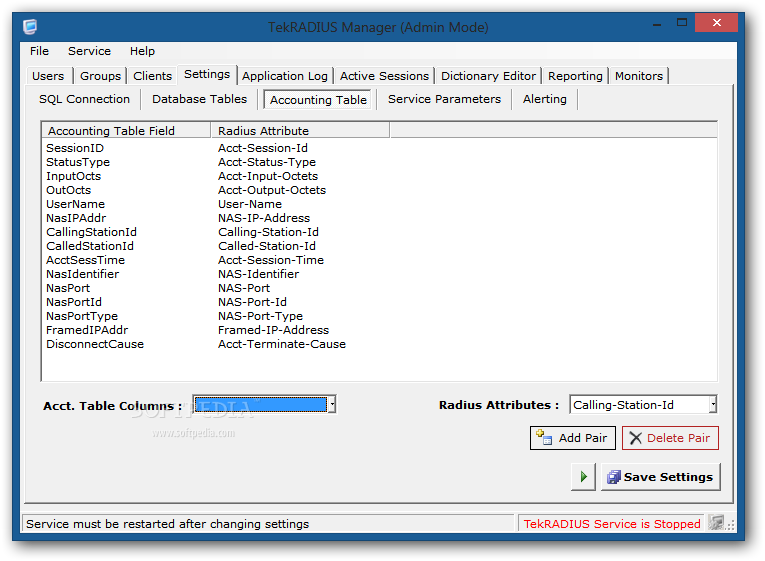Click the Framed-IP-Address attribute cell

click(x=274, y=330)
